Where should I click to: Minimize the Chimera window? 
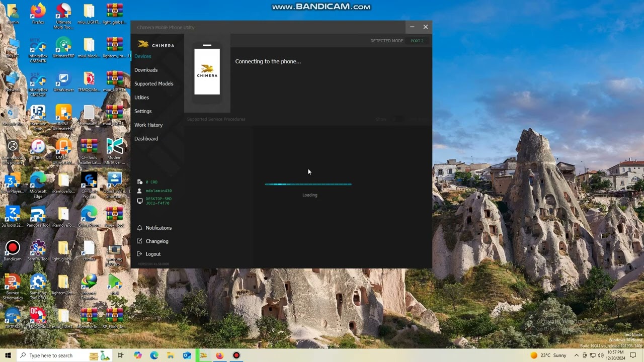pyautogui.click(x=412, y=27)
